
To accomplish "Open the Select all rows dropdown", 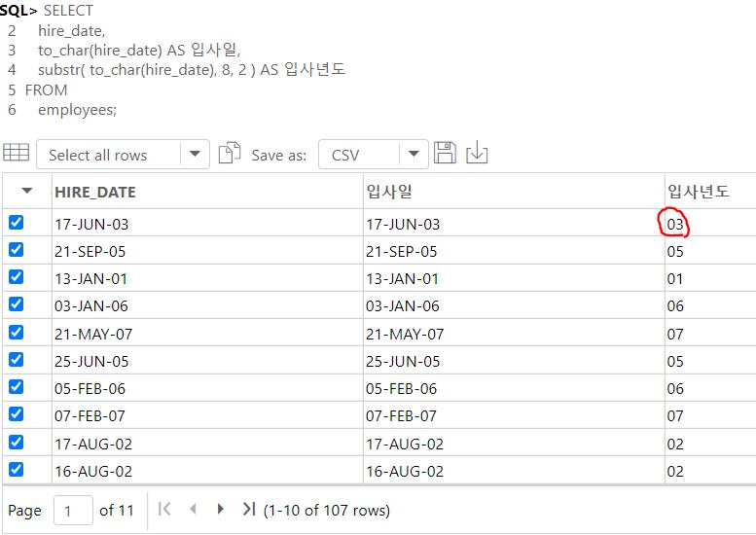I will [x=123, y=155].
